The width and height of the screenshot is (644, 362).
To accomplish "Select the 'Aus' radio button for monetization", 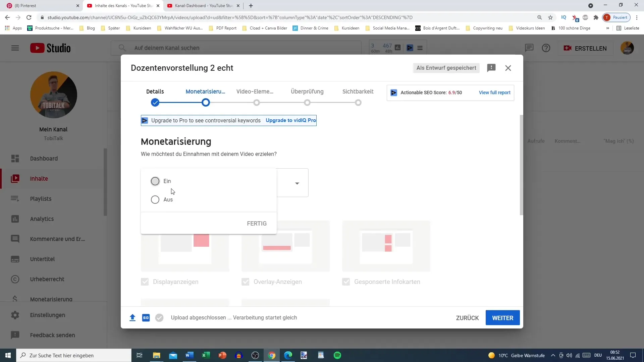I will click(x=155, y=199).
